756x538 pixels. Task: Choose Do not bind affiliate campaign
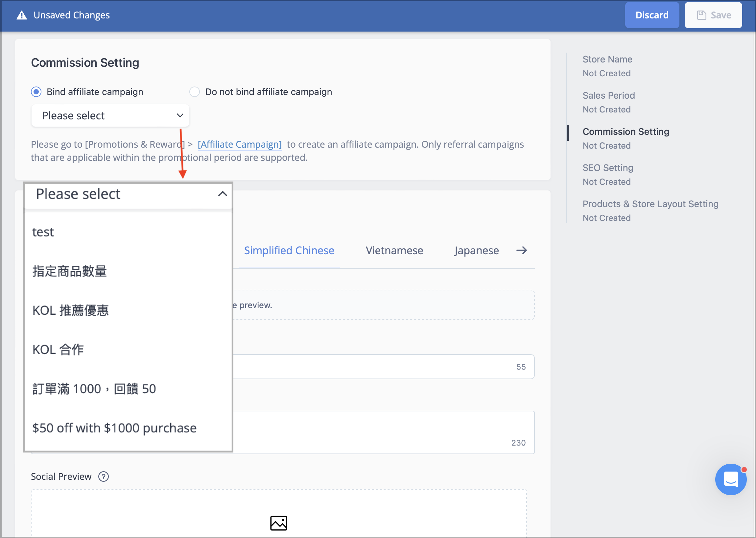[195, 92]
